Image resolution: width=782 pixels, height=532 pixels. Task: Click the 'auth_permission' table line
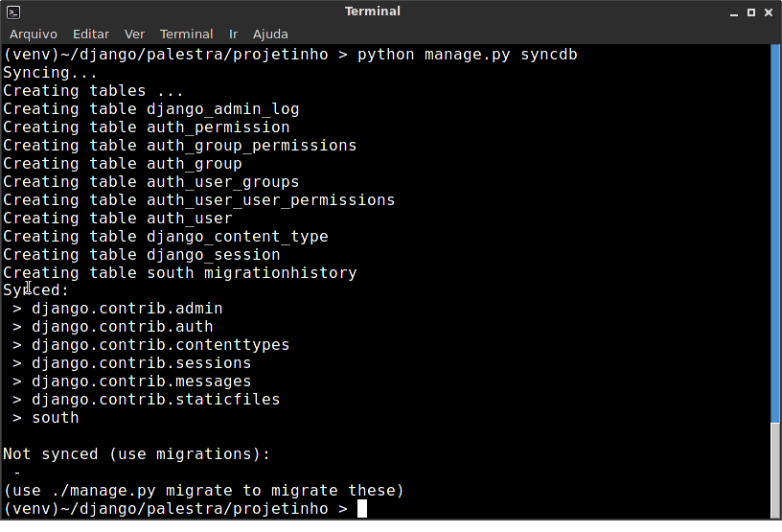tap(146, 127)
